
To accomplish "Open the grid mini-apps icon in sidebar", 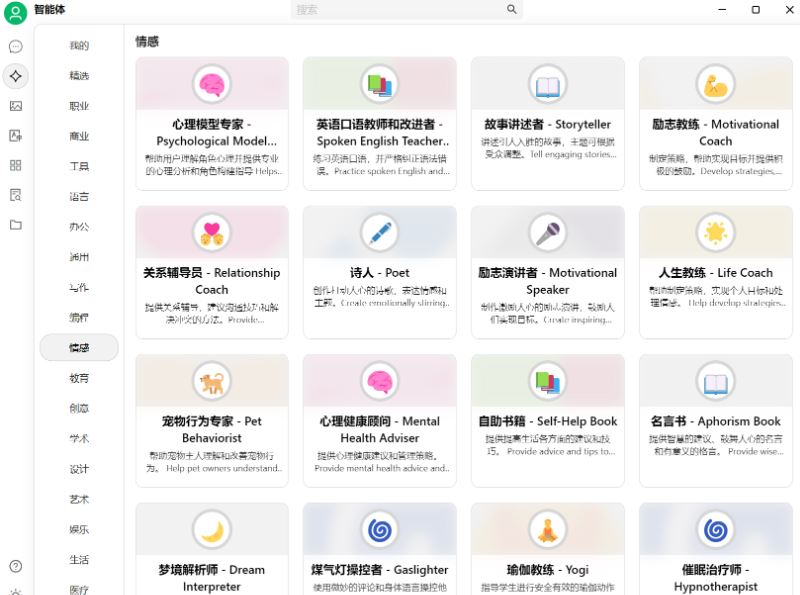I will pyautogui.click(x=15, y=165).
